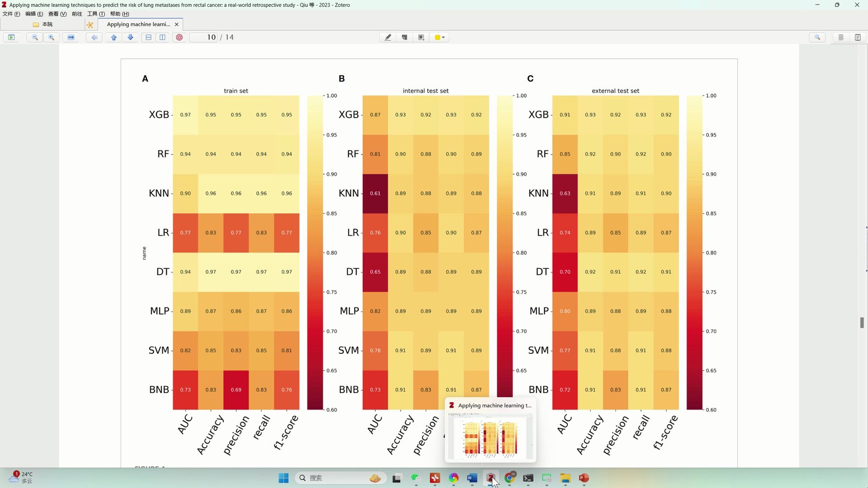Open the 工具 (T) menu

[x=96, y=14]
